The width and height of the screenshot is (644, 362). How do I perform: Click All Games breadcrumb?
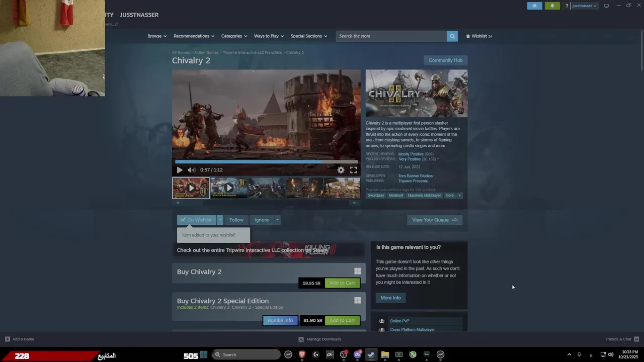coord(181,52)
